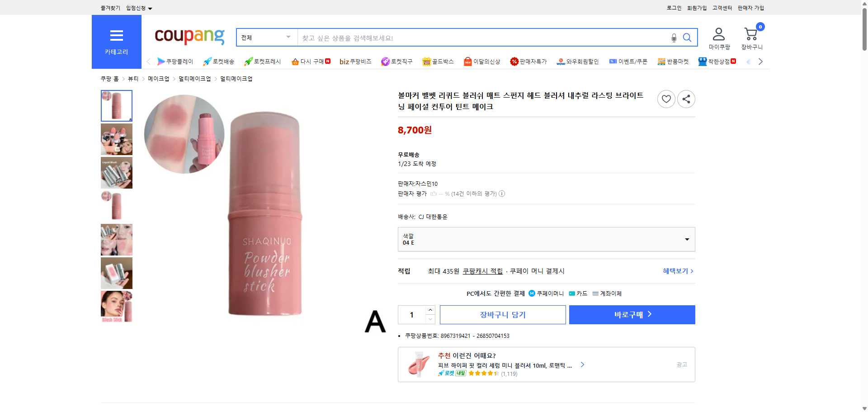
Task: Click the 혜택보기 benefits link
Action: click(675, 271)
